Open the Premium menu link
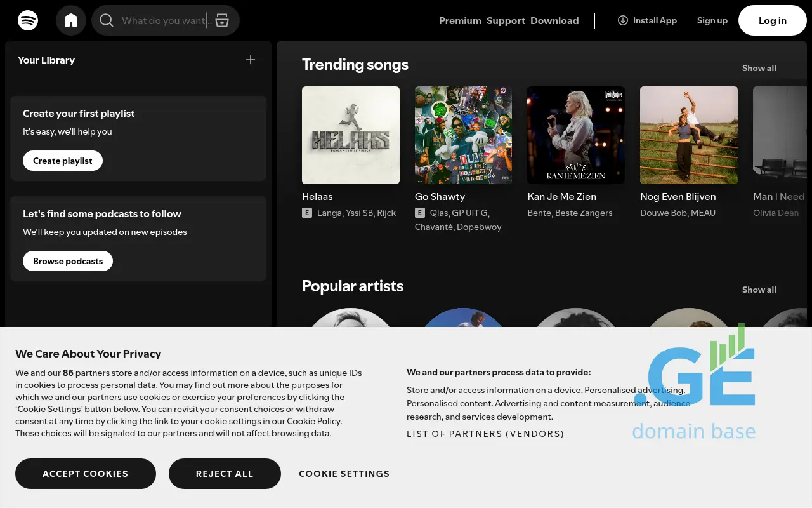The image size is (812, 508). click(460, 20)
